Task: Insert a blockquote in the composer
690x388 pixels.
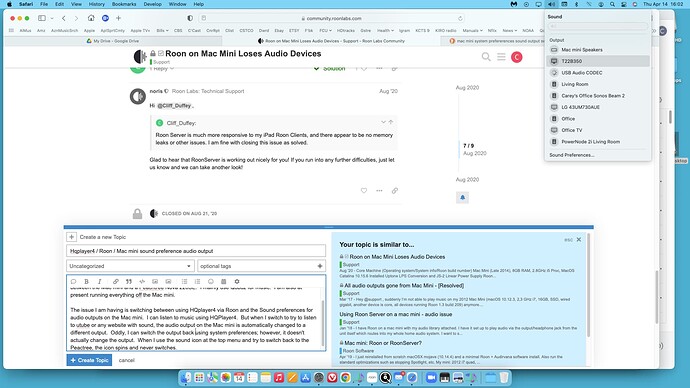Action: (x=128, y=282)
